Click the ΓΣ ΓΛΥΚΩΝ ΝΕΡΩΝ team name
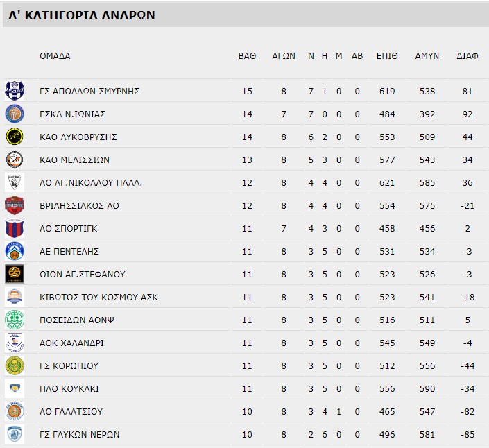 click(x=80, y=435)
